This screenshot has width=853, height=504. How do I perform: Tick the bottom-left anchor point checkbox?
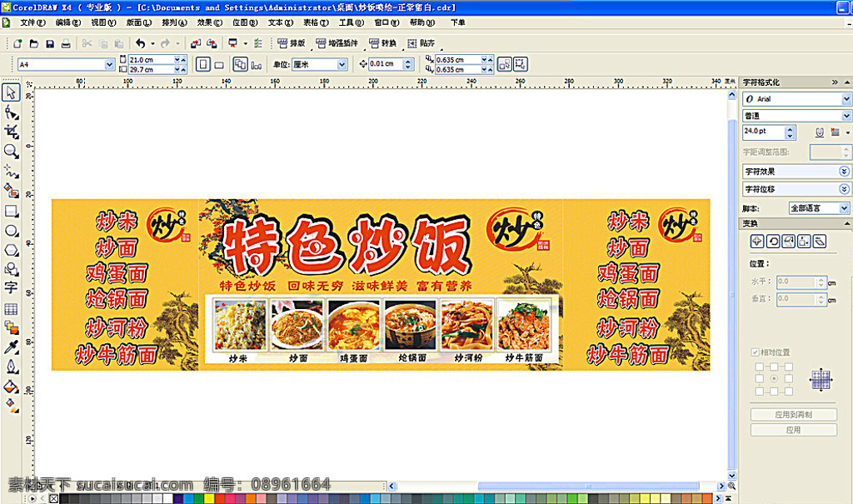[760, 391]
